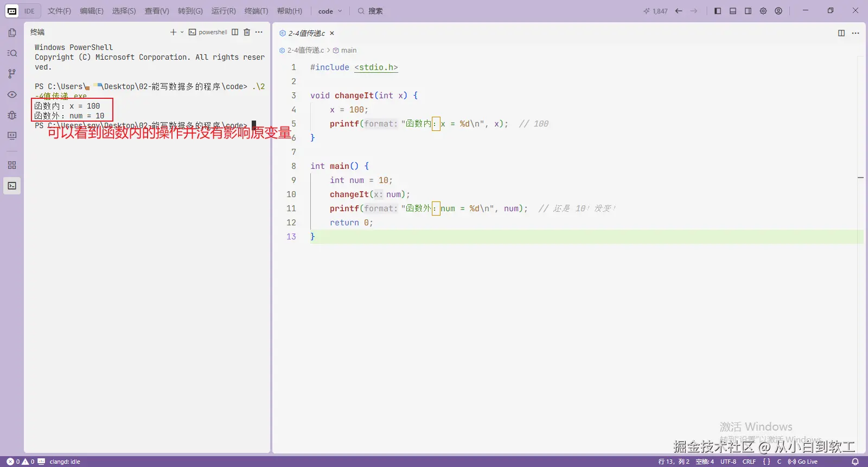Open the source control branch icon
This screenshot has width=868, height=467.
[12, 74]
